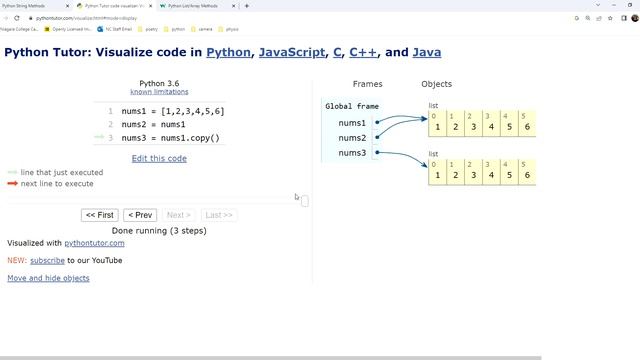Image resolution: width=640 pixels, height=360 pixels.
Task: Open the Java link in the heading
Action: pyautogui.click(x=427, y=52)
